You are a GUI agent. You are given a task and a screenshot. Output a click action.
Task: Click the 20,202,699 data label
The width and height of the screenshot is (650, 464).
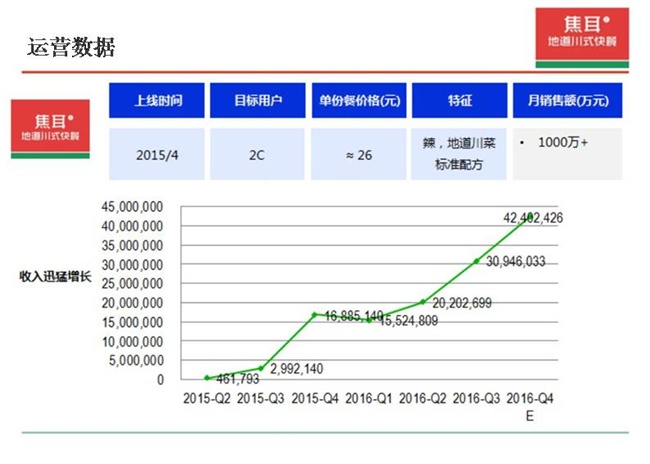[x=464, y=303]
